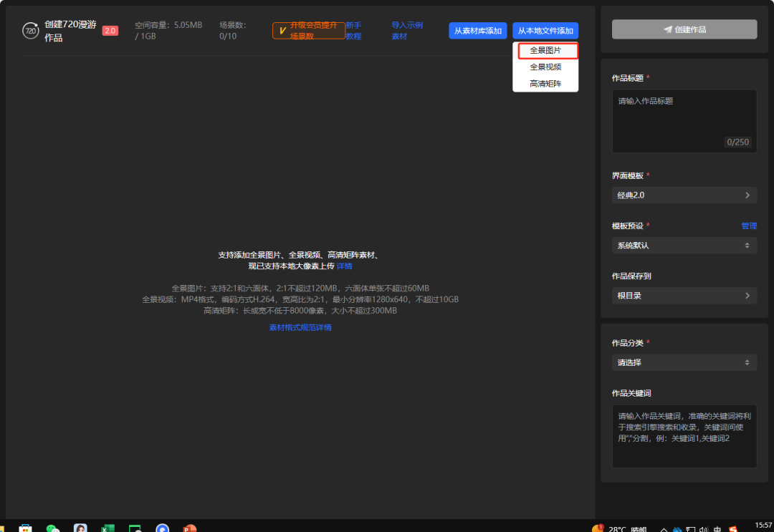Click 从本地文件添加 button
The width and height of the screenshot is (774, 532).
(545, 30)
